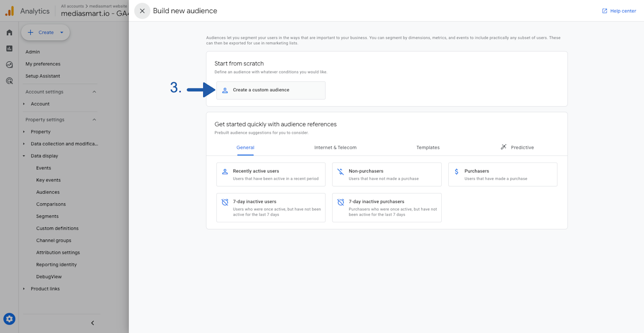
Task: Open the Reports bar chart icon
Action: tap(9, 49)
